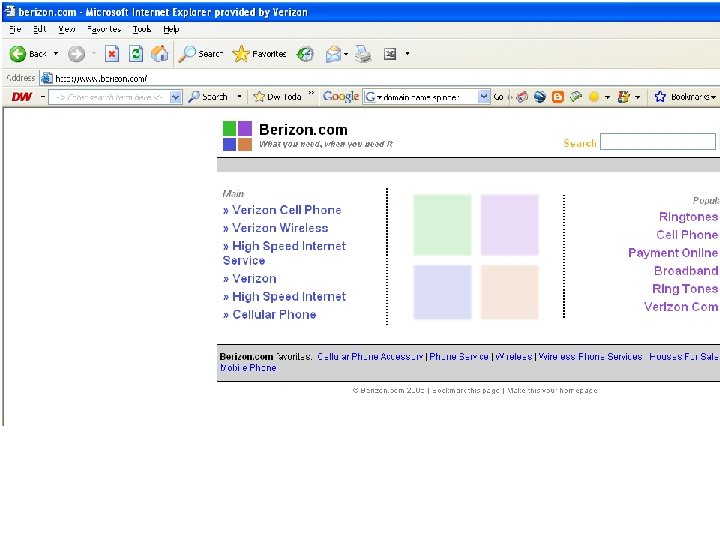Click the Bookmarks star icon
The width and height of the screenshot is (720, 540).
pyautogui.click(x=660, y=96)
